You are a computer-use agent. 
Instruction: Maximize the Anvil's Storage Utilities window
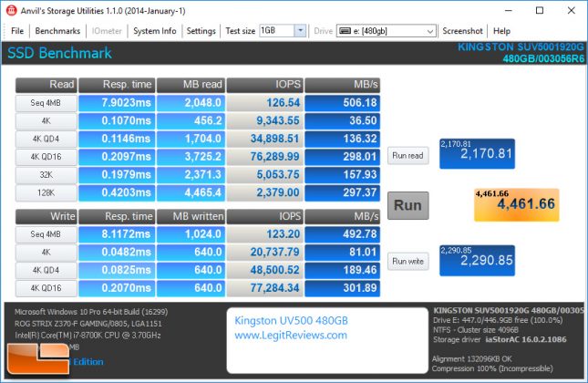coord(540,11)
